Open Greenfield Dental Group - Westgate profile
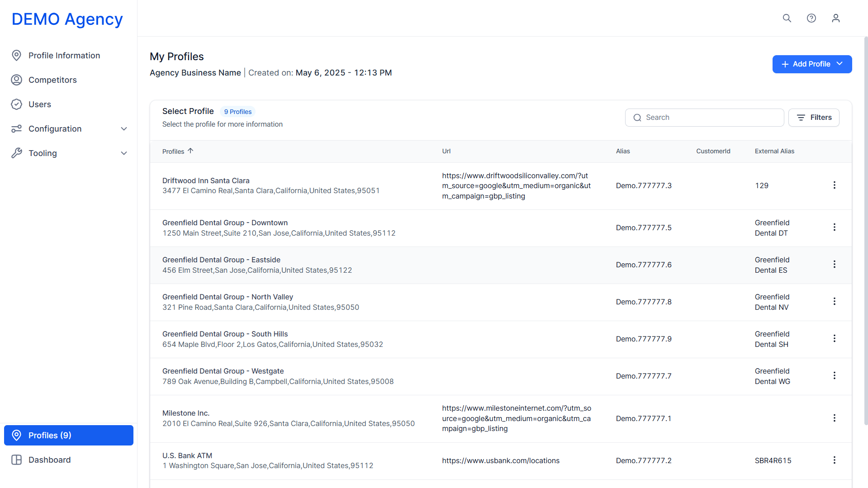Screen dimensions: 868x488 [x=223, y=371]
